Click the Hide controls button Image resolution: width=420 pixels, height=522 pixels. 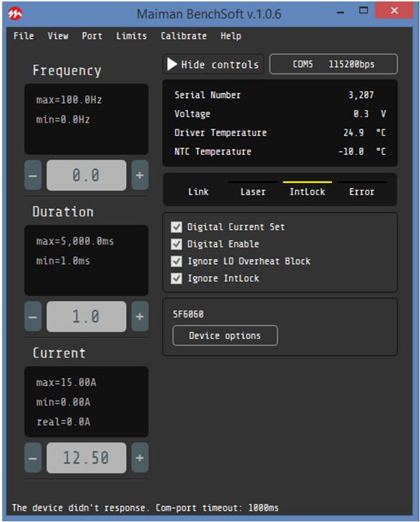(x=213, y=64)
